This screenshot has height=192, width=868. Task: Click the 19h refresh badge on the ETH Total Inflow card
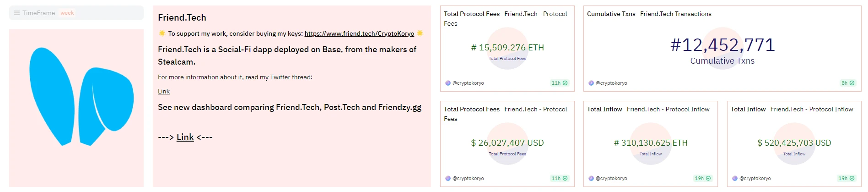(x=702, y=178)
